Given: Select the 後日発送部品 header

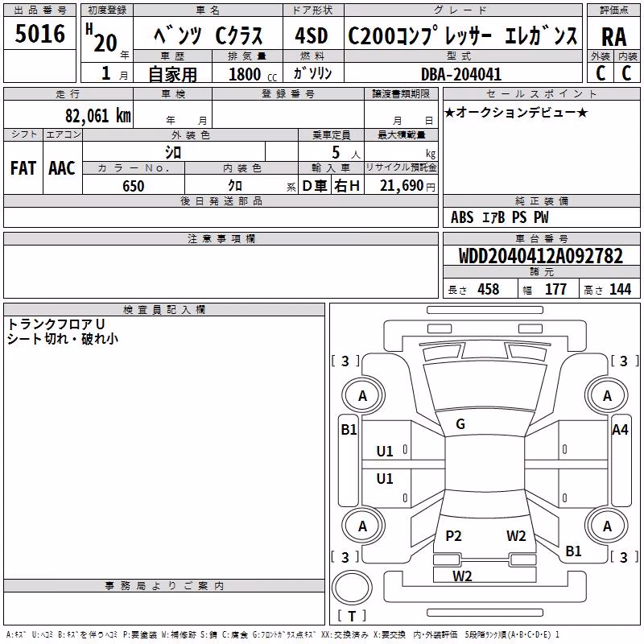Looking at the screenshot, I should (x=221, y=201).
